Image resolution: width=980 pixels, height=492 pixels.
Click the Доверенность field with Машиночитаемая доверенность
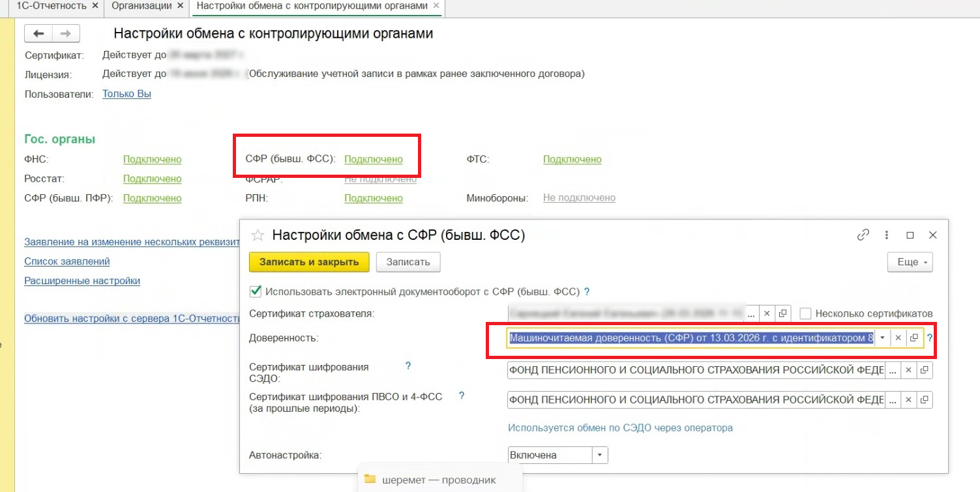tap(691, 338)
